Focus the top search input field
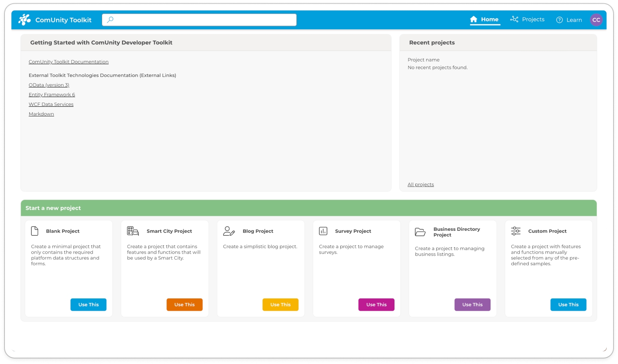 [204, 20]
